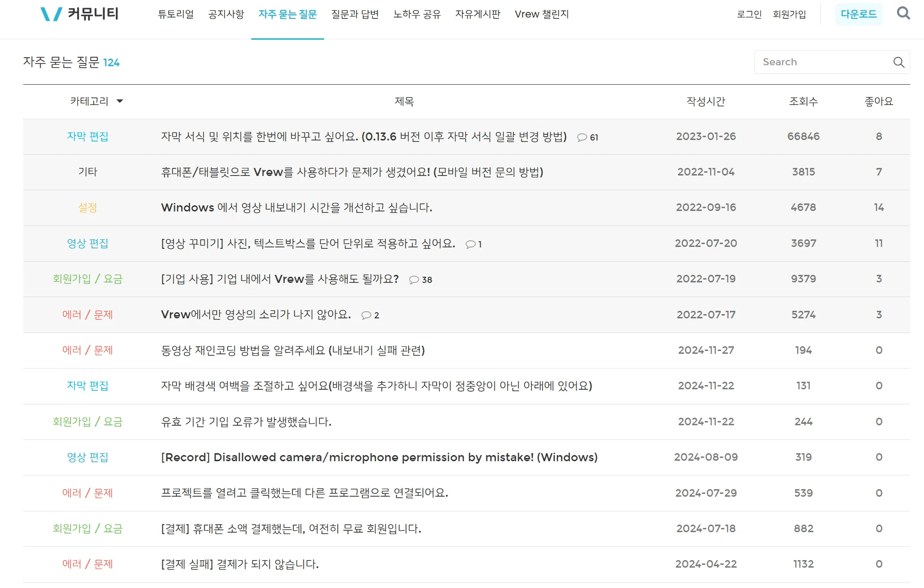Click the magnifier icon inside the Search box
The image size is (924, 588).
coord(898,62)
